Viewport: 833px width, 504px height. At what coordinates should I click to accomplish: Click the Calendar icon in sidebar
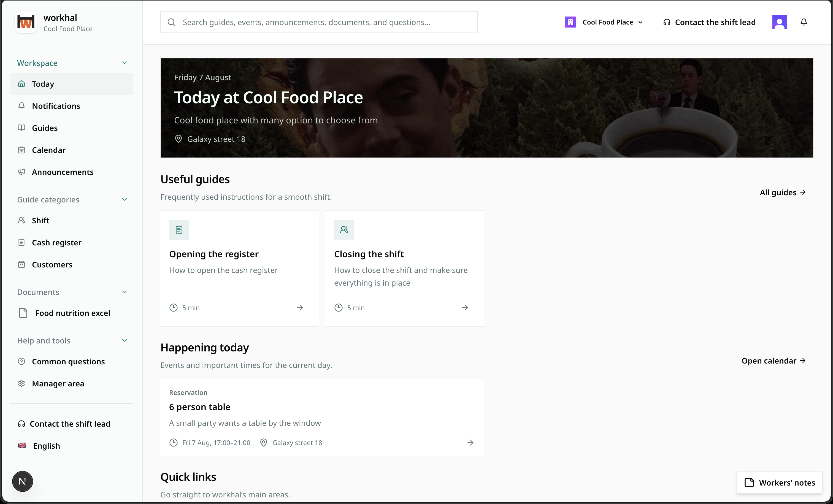coord(21,150)
